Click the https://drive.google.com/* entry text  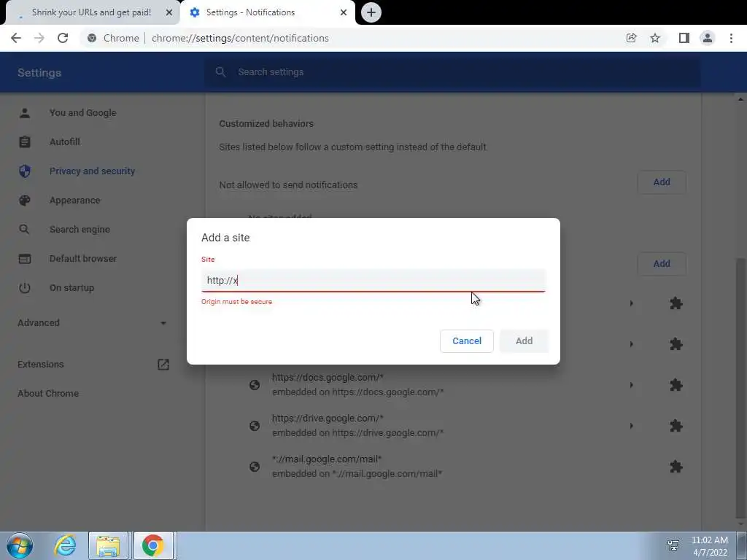pos(328,419)
